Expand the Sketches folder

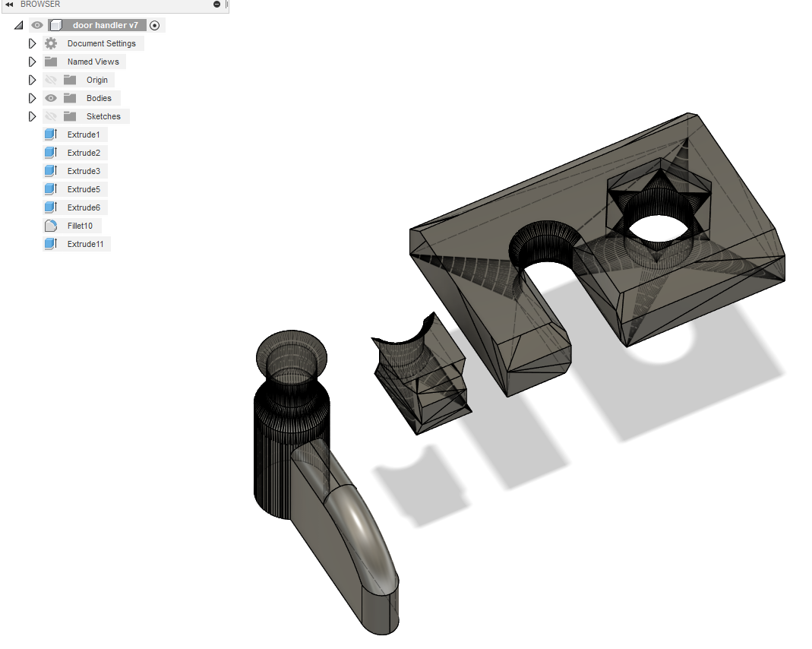32,116
